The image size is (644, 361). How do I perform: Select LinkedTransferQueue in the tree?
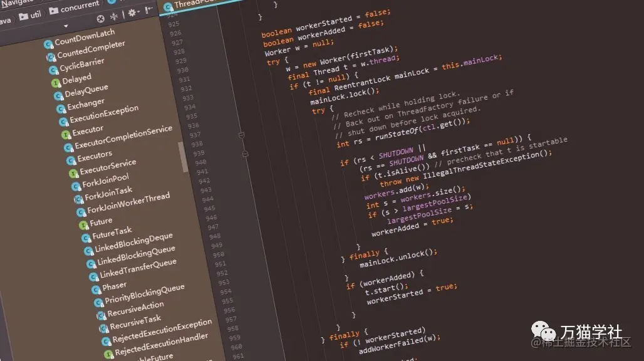coord(138,268)
